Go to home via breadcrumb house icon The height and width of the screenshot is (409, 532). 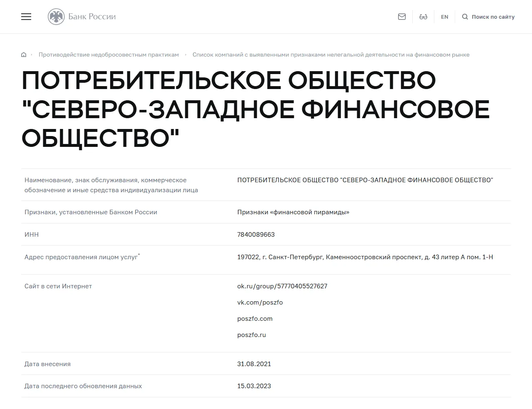click(24, 55)
